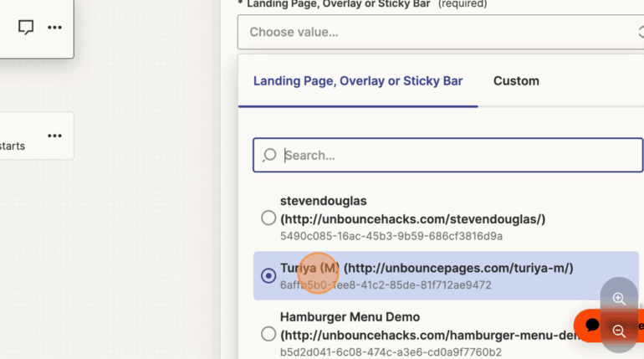This screenshot has width=644, height=359.
Task: Open the orange chat support widget
Action: 593,325
